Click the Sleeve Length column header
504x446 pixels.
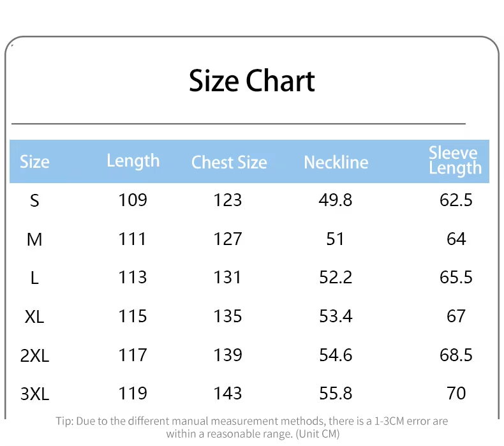[454, 160]
